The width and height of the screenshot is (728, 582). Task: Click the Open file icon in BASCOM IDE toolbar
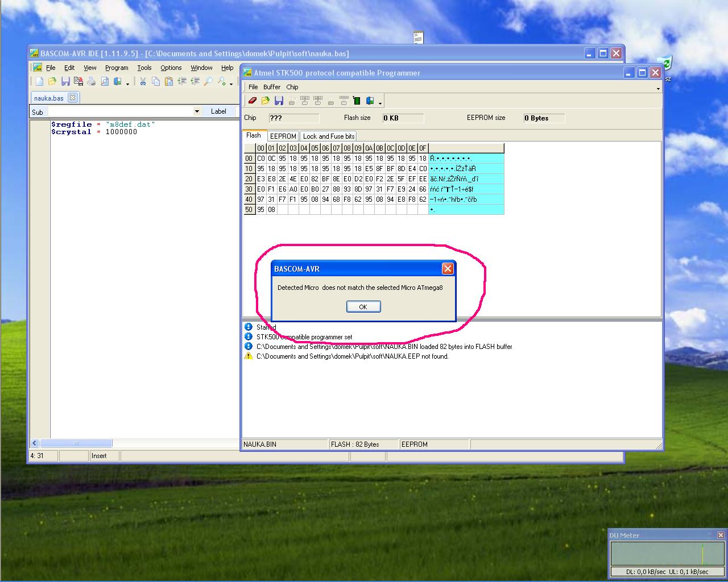tap(52, 82)
